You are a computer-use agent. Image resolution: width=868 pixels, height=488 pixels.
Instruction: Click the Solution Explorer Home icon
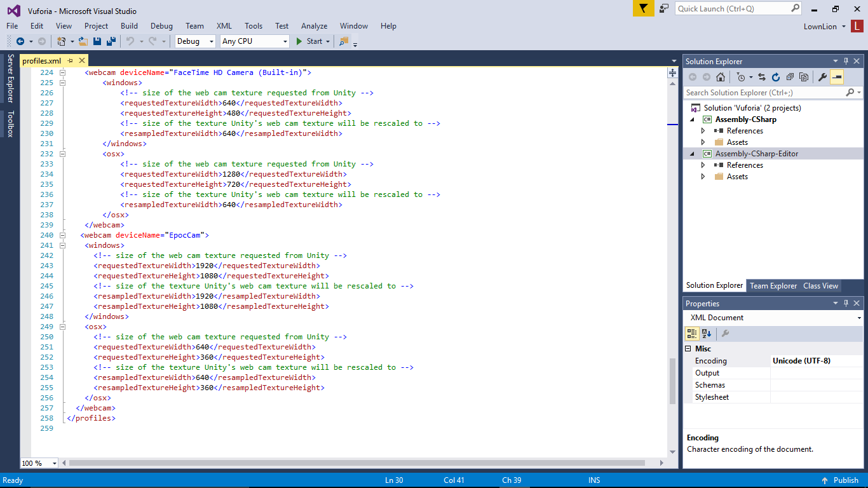[720, 78]
